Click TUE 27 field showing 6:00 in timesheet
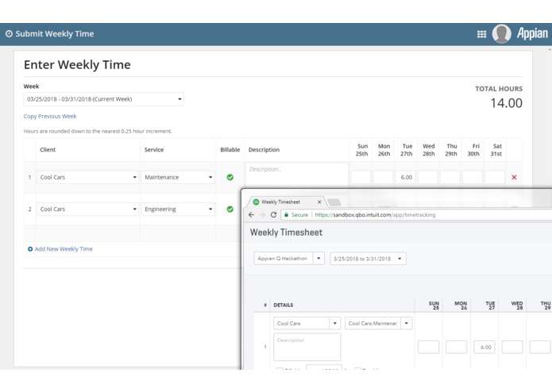 coord(484,347)
